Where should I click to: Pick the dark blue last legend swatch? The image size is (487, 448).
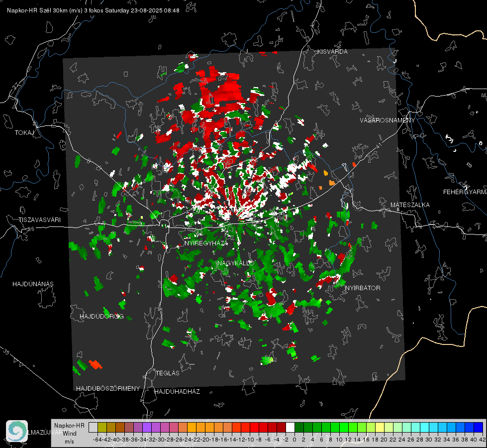pos(478,427)
